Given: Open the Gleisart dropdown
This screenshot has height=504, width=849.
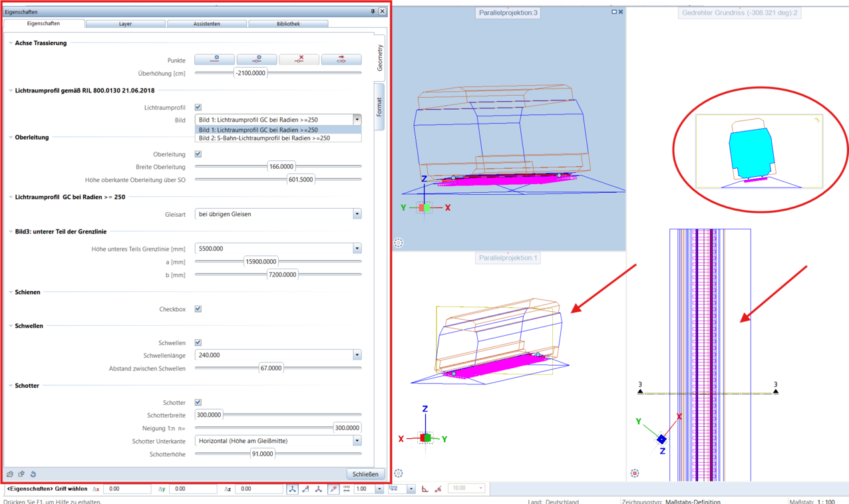Looking at the screenshot, I should [x=357, y=214].
